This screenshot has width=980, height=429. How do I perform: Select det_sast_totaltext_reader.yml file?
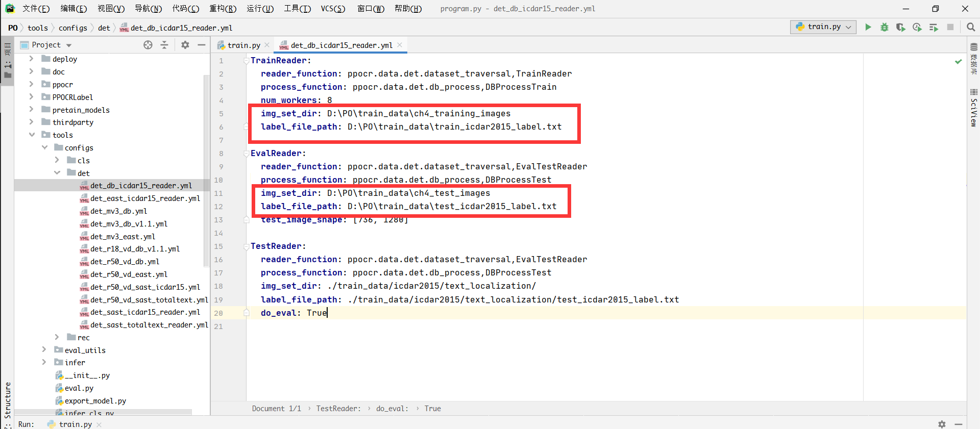pos(149,325)
